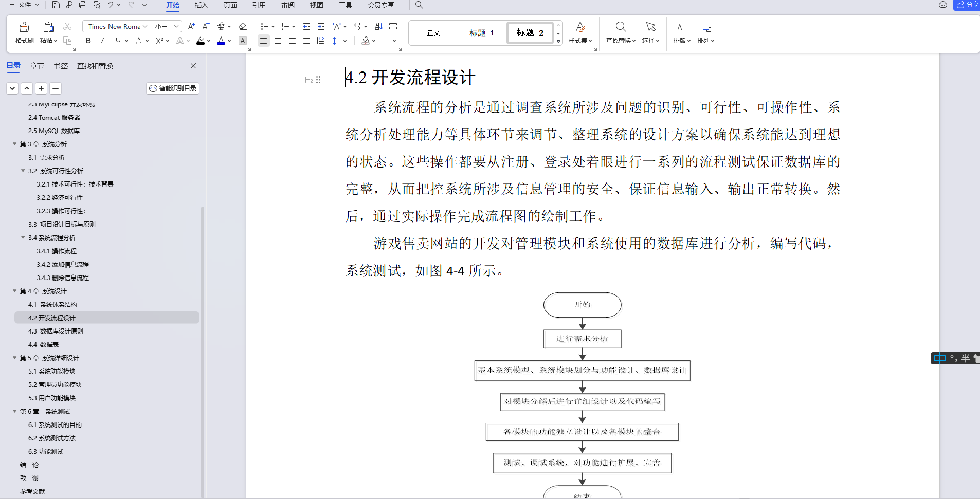The image size is (980, 499).
Task: Toggle superscript formatting
Action: pyautogui.click(x=159, y=41)
